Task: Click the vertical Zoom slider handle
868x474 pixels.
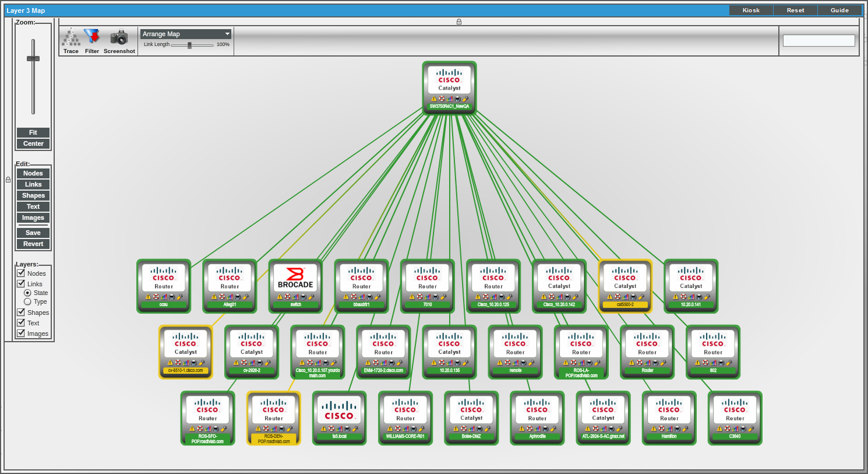Action: pyautogui.click(x=33, y=58)
